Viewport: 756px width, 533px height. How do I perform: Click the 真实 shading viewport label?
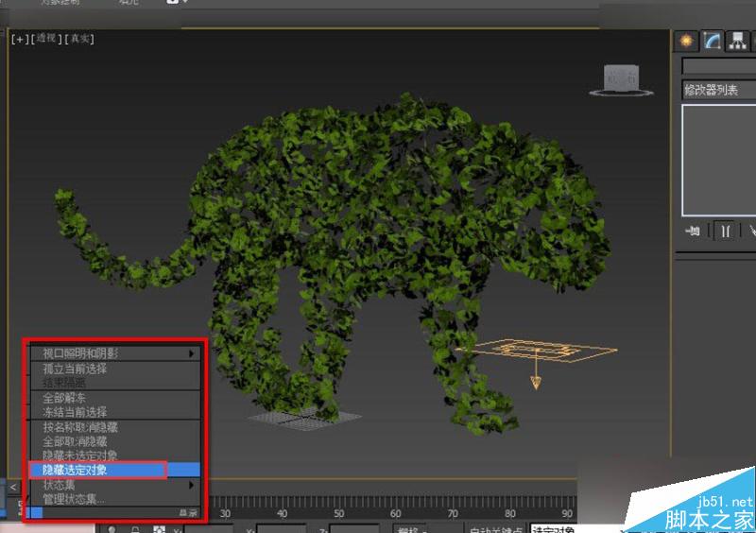point(79,39)
